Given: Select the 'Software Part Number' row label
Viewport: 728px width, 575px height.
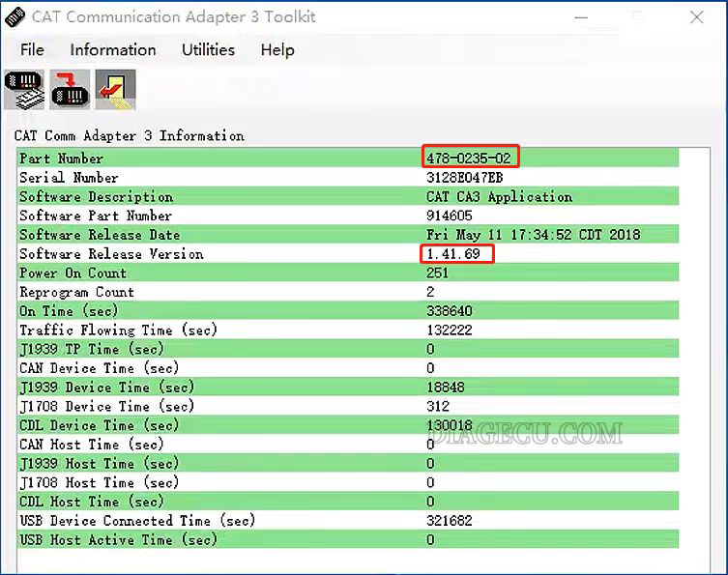Looking at the screenshot, I should (96, 216).
